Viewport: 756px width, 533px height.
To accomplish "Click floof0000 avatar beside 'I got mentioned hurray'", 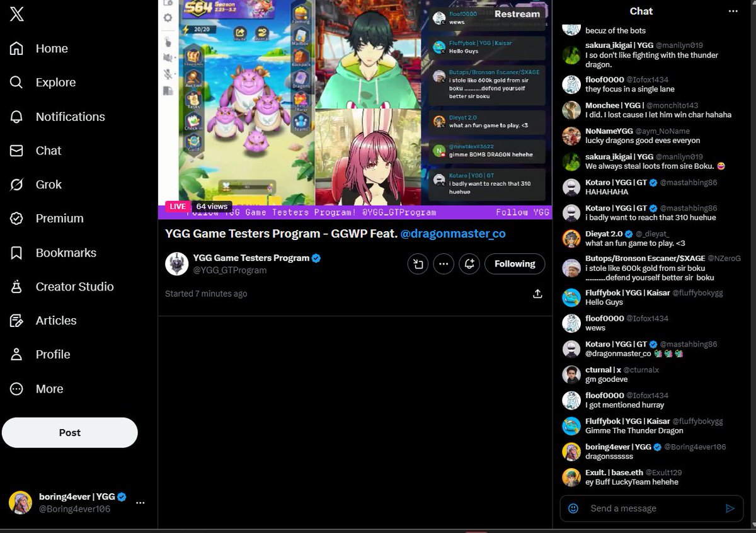I will point(571,400).
